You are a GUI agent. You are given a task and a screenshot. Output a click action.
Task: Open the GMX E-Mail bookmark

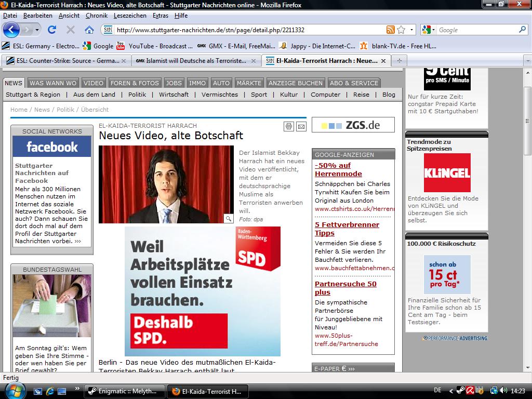click(236, 46)
